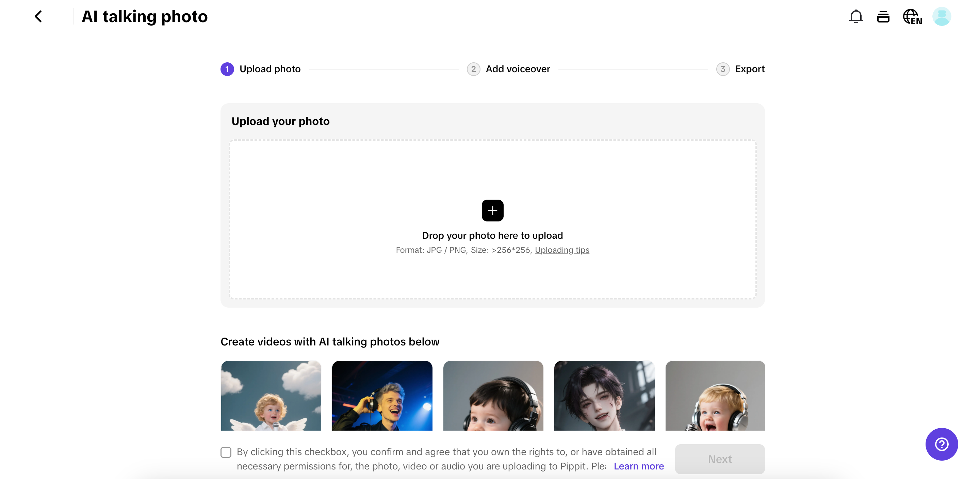Select the DJ man sample photo
Viewport: 980px width, 479px height.
point(382,395)
